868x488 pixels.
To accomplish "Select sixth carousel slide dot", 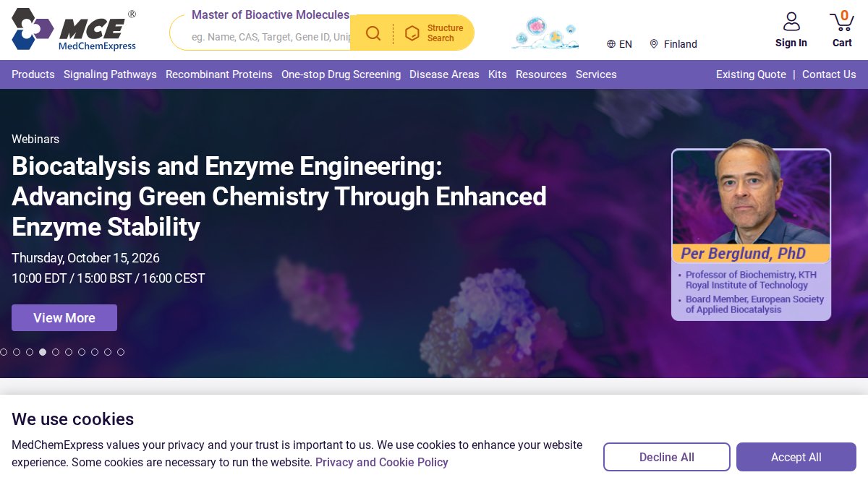I will click(69, 352).
